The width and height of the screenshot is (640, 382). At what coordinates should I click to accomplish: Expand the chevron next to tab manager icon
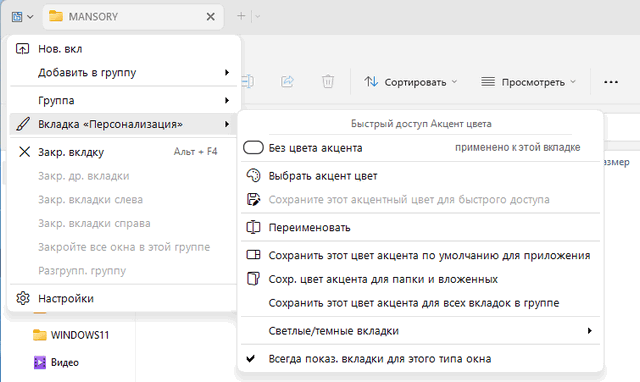coord(30,17)
